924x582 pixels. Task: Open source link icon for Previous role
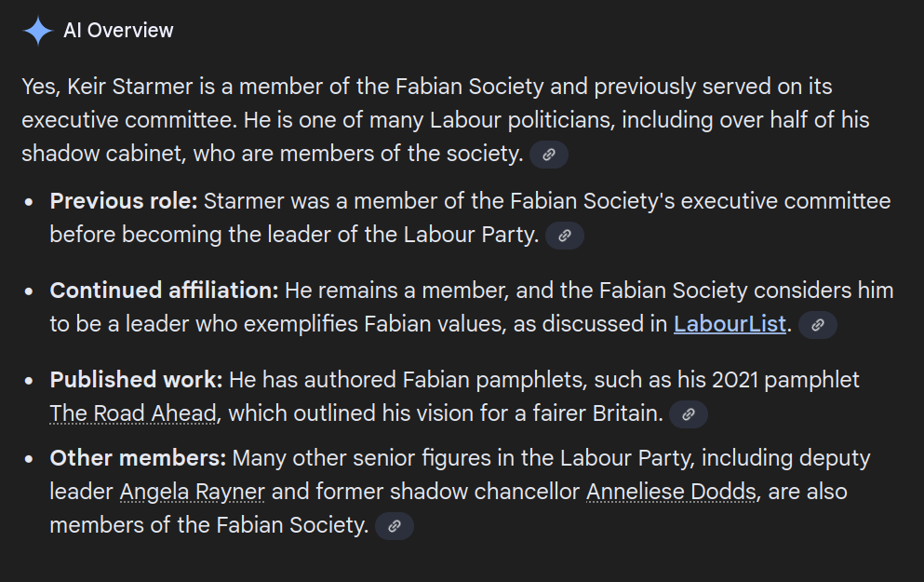pos(564,236)
